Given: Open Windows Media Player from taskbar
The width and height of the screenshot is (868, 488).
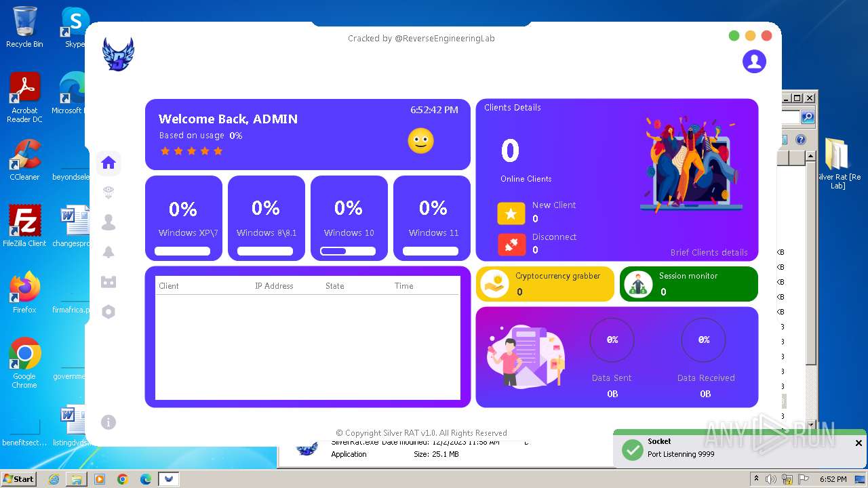Looking at the screenshot, I should (100, 479).
